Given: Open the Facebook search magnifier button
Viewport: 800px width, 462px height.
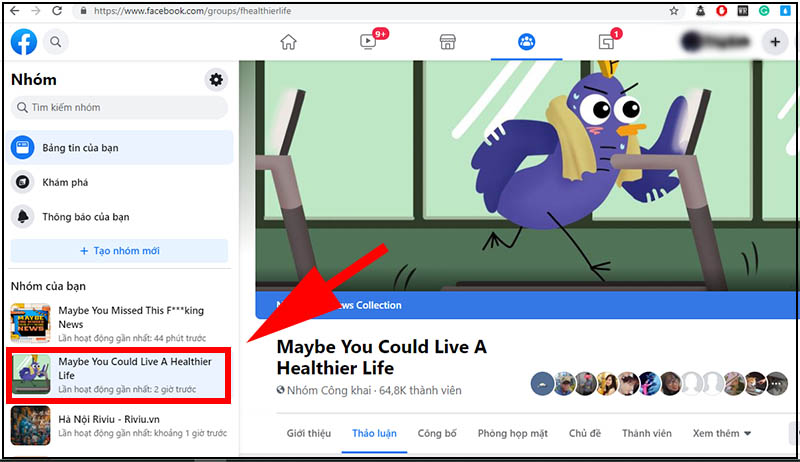Looking at the screenshot, I should (56, 42).
